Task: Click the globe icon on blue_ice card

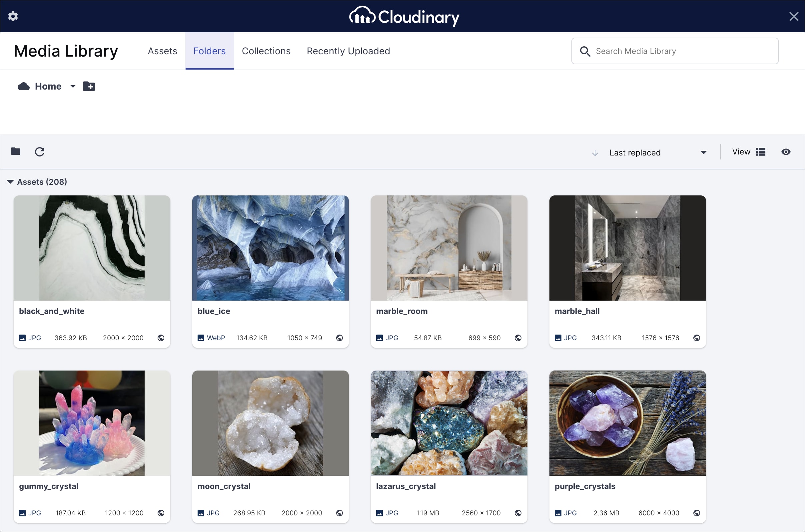Action: [x=339, y=338]
